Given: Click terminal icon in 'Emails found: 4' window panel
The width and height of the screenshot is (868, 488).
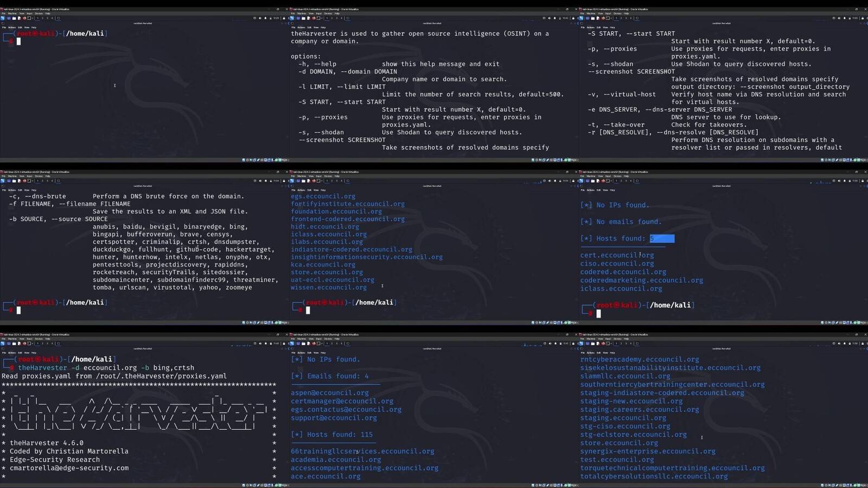Looking at the screenshot, I should click(x=318, y=344).
